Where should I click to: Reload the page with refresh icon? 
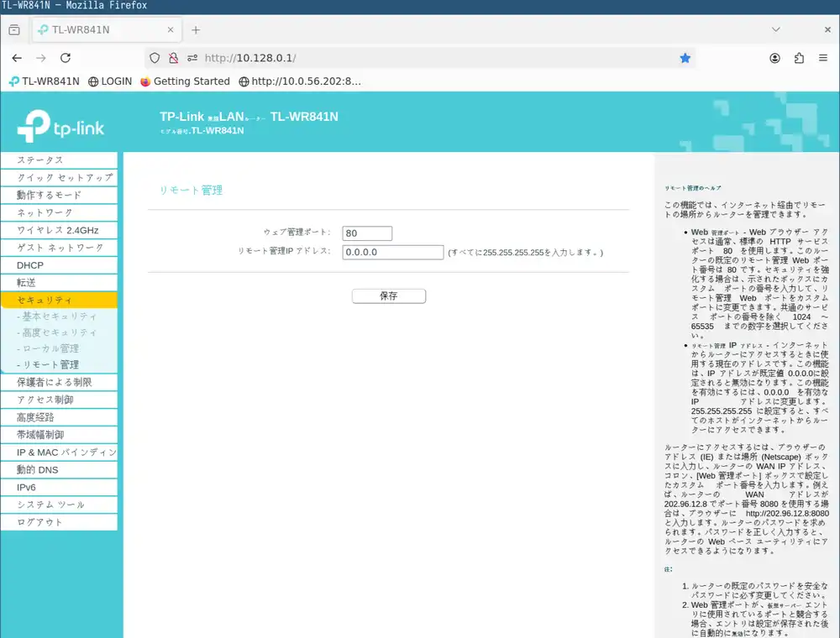(x=66, y=58)
